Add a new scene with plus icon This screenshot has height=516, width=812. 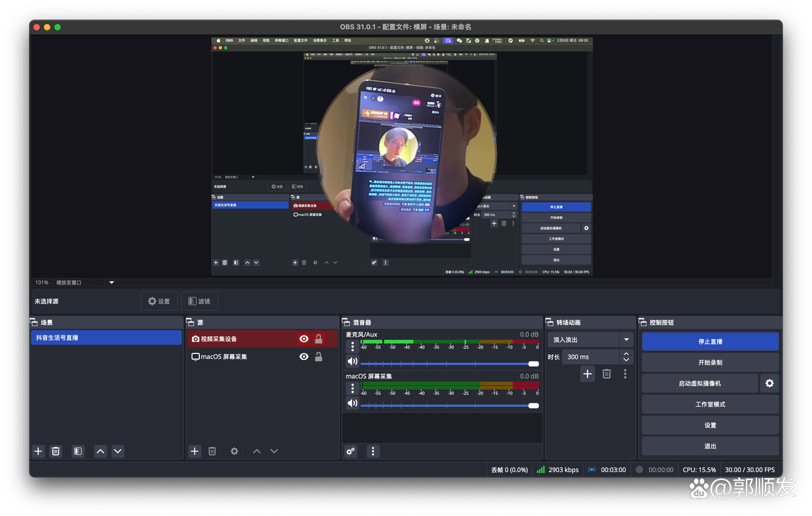38,451
